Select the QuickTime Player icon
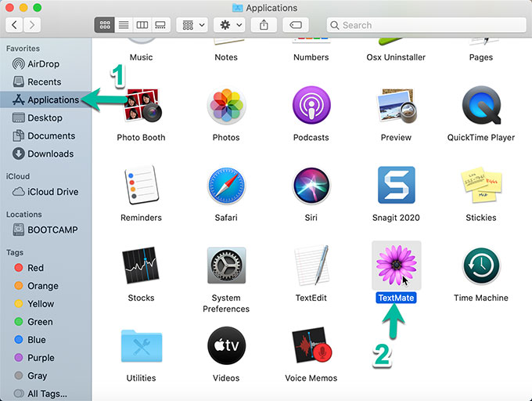This screenshot has height=401, width=532. pos(481,105)
